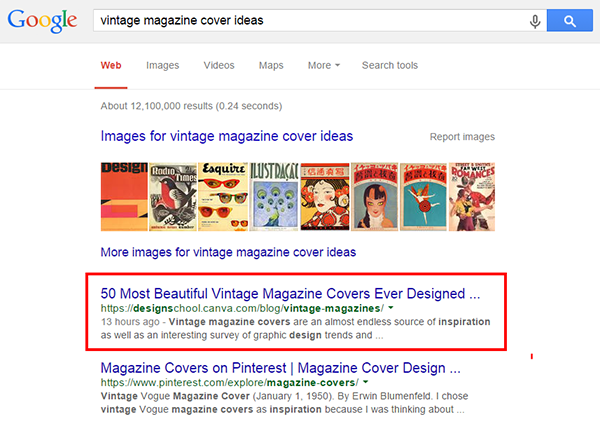Click More images for vintage magazine cover ideas
The height and width of the screenshot is (426, 600).
coord(228,252)
